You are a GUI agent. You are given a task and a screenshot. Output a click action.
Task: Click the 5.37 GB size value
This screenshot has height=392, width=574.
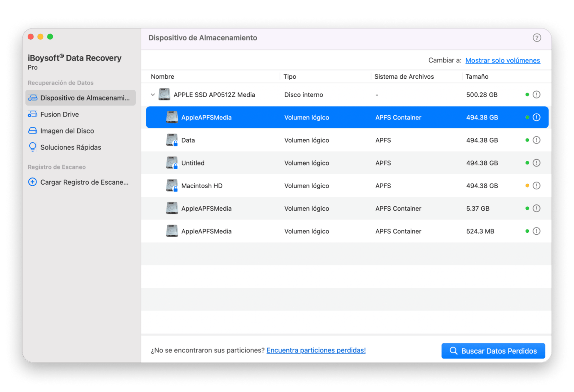click(478, 209)
